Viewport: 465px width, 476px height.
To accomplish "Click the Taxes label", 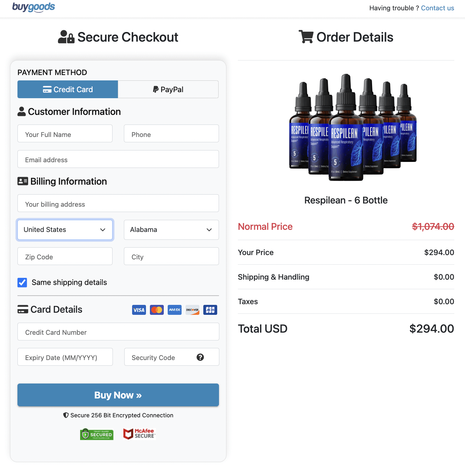I will point(248,302).
